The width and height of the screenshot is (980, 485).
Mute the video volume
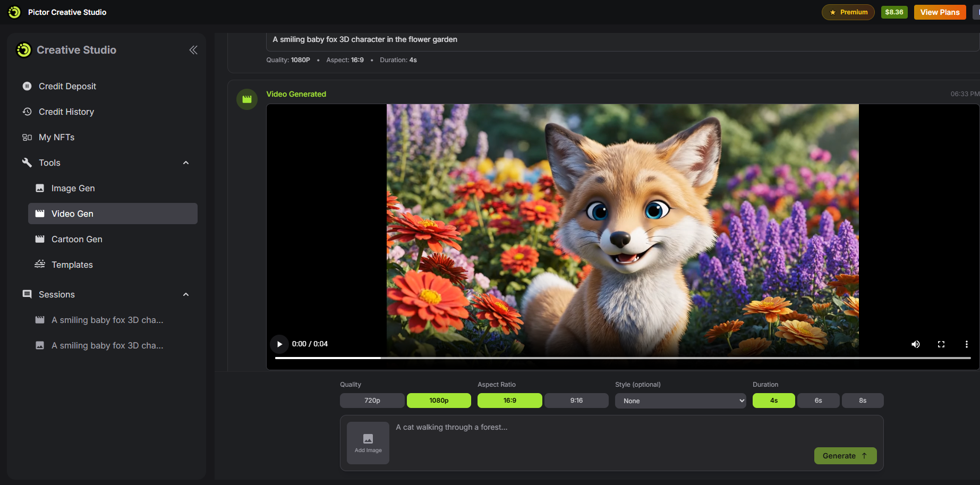[x=916, y=344]
